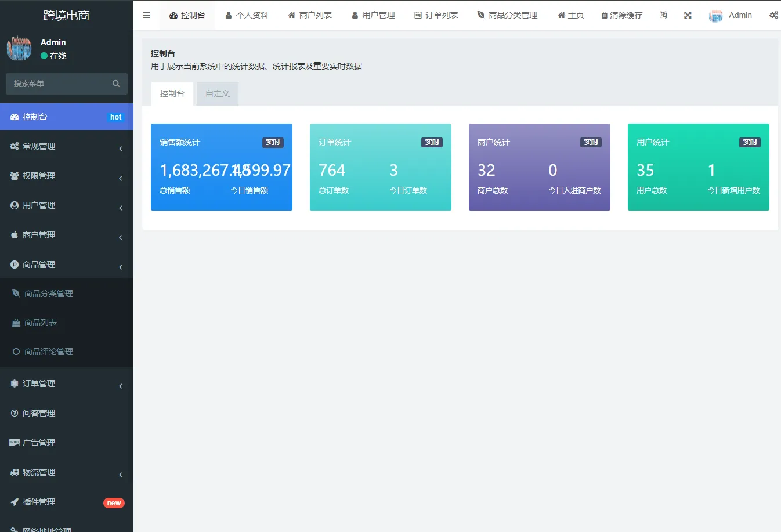This screenshot has width=781, height=532.
Task: Toggle fullscreen with the expand icon
Action: pos(688,15)
